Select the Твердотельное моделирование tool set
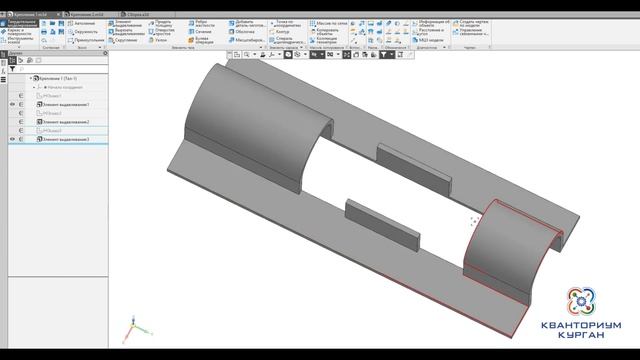Viewport: 640px width, 360px height. click(20, 23)
